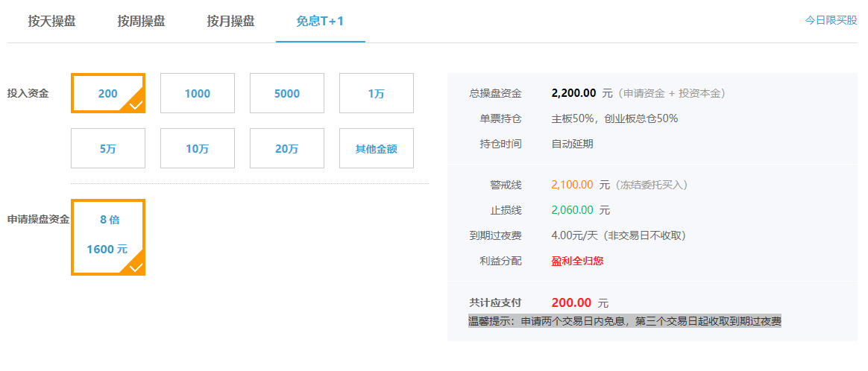Click the 总操盘资金 label
Viewport: 868px width, 371px height.
[x=495, y=93]
